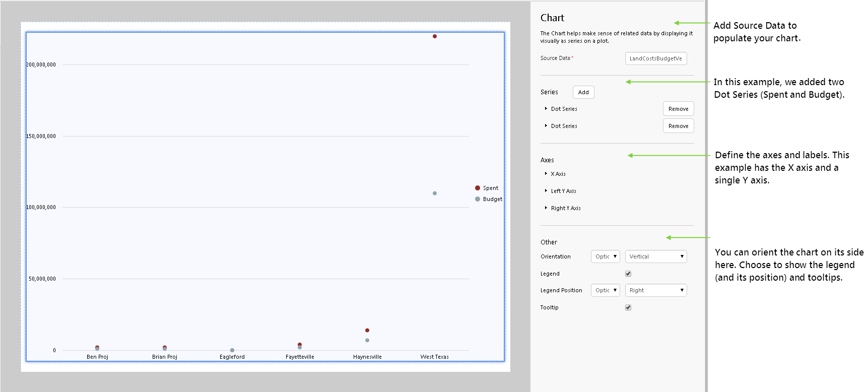Click the red Haynesville Spent dot
868x392 pixels.
click(367, 331)
